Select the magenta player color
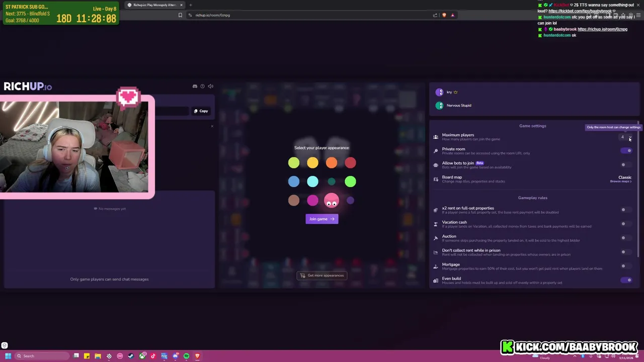The width and height of the screenshot is (644, 362). [x=312, y=201]
